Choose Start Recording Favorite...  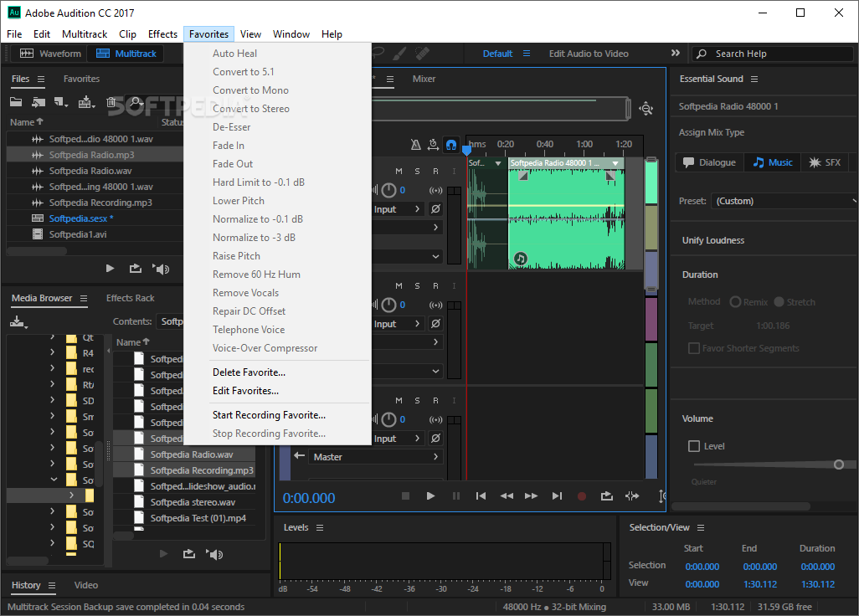(269, 415)
